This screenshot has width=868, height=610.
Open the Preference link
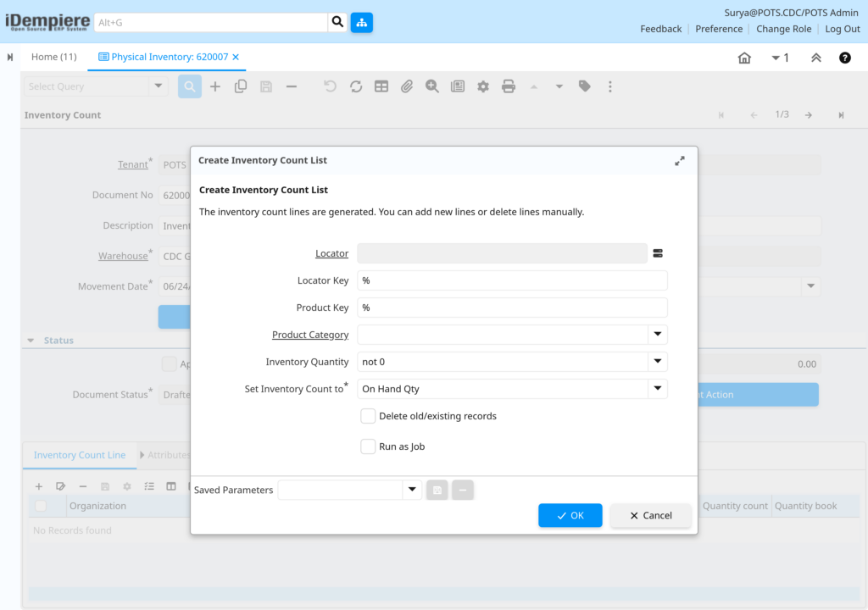click(x=719, y=29)
